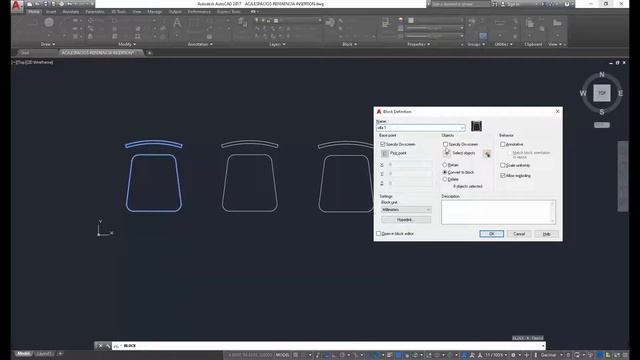Expand the Block panel

point(349,44)
